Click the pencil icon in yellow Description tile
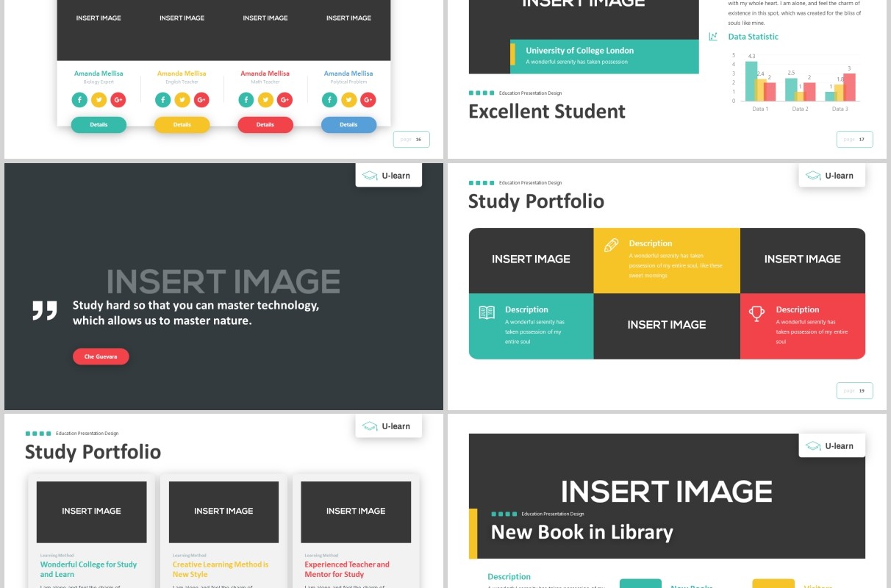The height and width of the screenshot is (588, 891). point(611,245)
